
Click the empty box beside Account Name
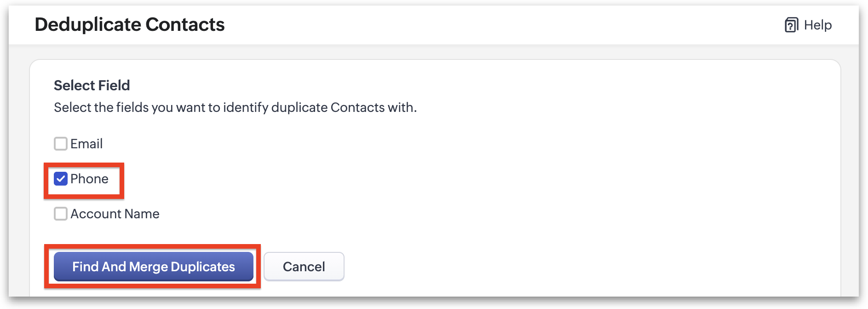click(x=61, y=214)
